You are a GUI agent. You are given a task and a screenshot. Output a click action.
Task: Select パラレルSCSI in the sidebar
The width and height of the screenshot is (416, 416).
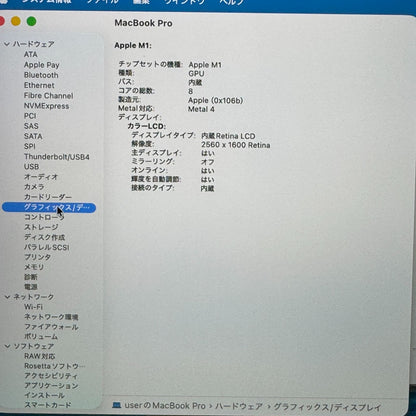coord(47,247)
